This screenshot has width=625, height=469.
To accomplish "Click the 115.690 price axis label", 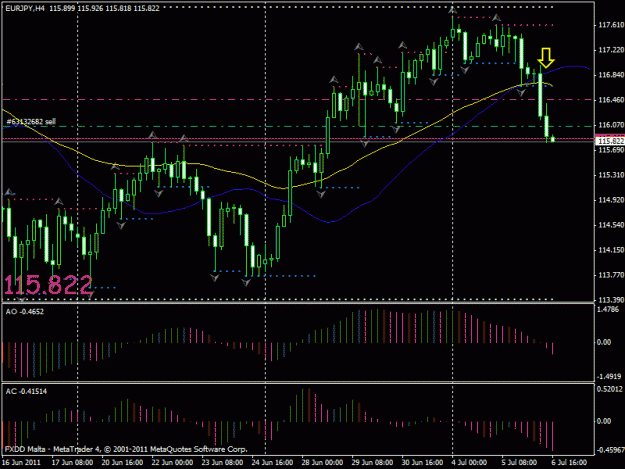I will [x=611, y=150].
